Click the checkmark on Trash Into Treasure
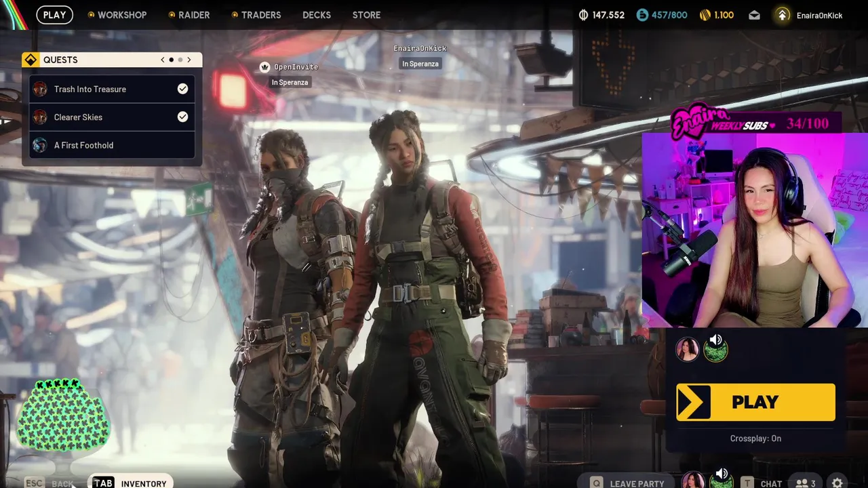The height and width of the screenshot is (488, 868). pos(182,89)
